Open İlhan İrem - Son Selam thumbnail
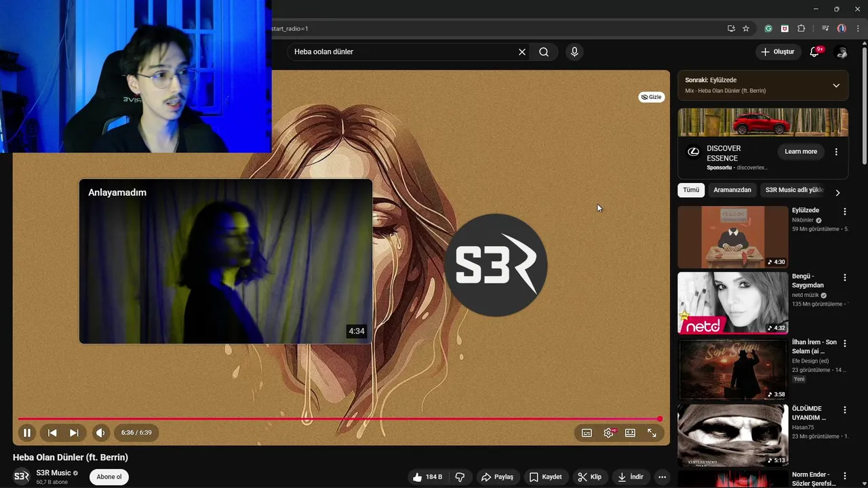Screen dimensions: 868x488 (x=733, y=369)
